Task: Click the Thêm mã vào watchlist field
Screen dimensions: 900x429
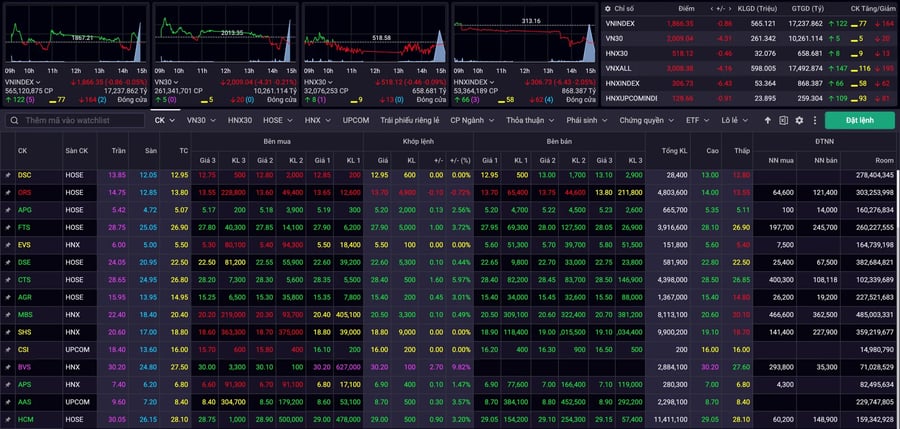Action: [75, 121]
